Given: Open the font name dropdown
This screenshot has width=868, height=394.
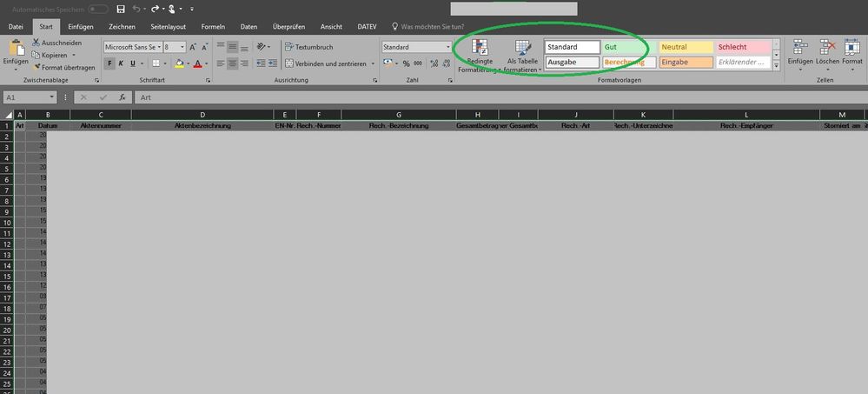Looking at the screenshot, I should click(157, 47).
